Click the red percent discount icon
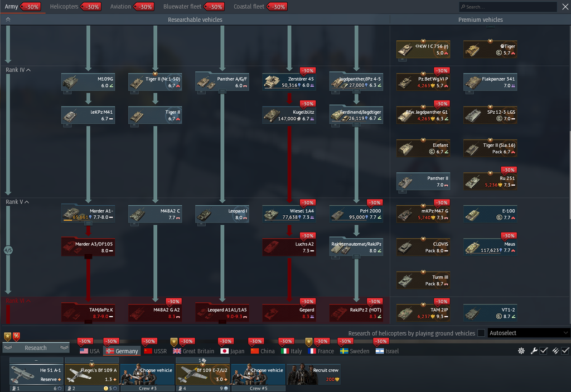 tap(16, 336)
